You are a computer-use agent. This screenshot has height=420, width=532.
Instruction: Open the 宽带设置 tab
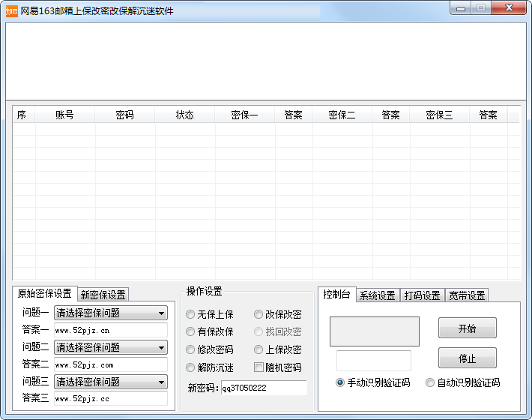(x=467, y=295)
